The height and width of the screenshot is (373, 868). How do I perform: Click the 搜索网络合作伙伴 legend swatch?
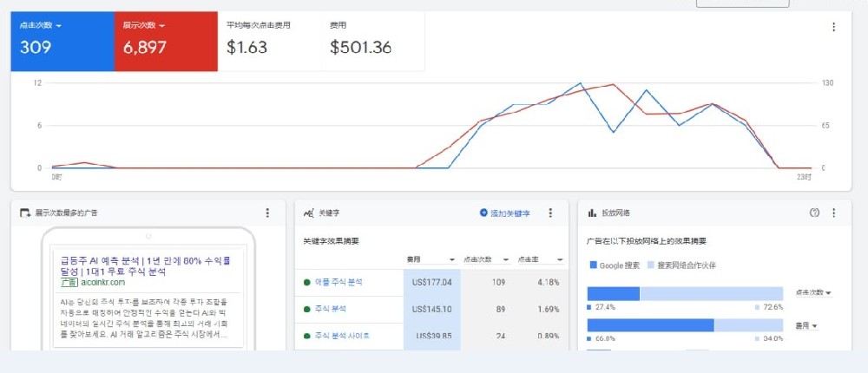(650, 265)
